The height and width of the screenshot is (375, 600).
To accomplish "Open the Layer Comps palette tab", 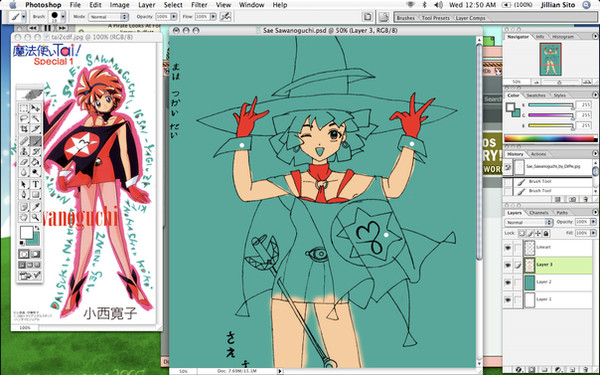I will click(x=470, y=18).
